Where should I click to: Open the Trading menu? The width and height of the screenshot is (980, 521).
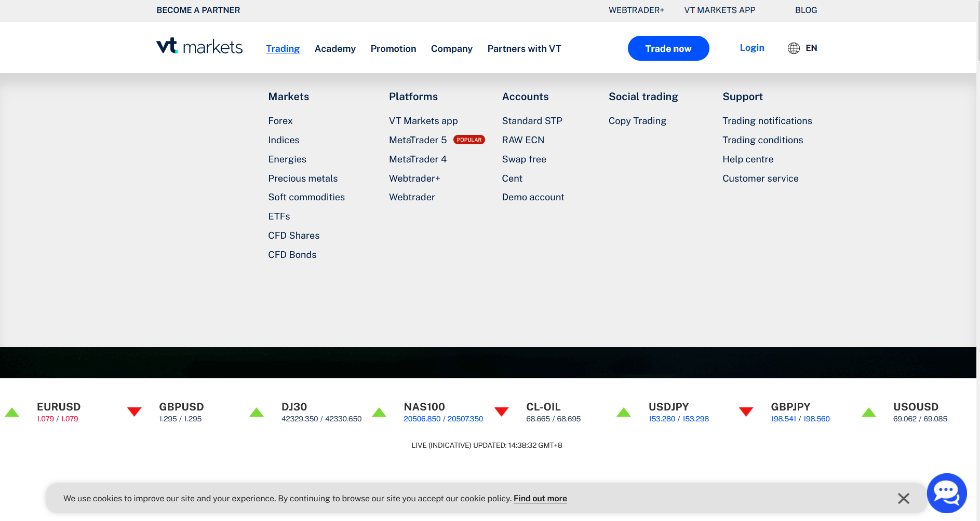tap(283, 49)
